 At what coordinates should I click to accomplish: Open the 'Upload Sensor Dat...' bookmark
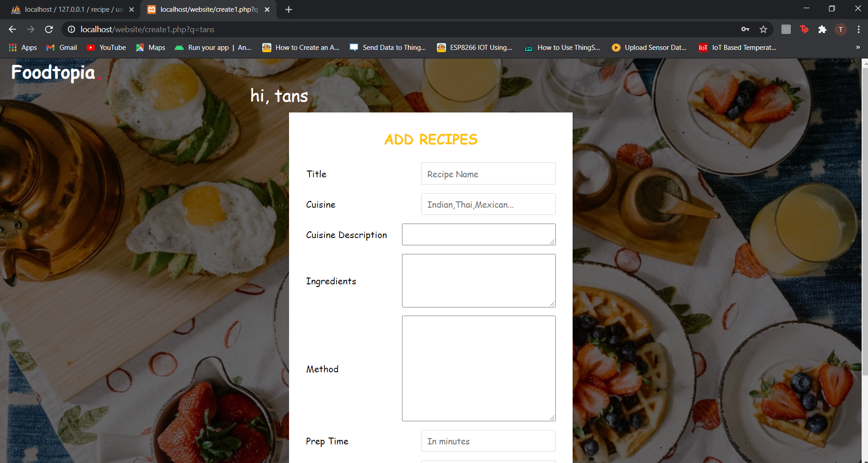(x=649, y=47)
